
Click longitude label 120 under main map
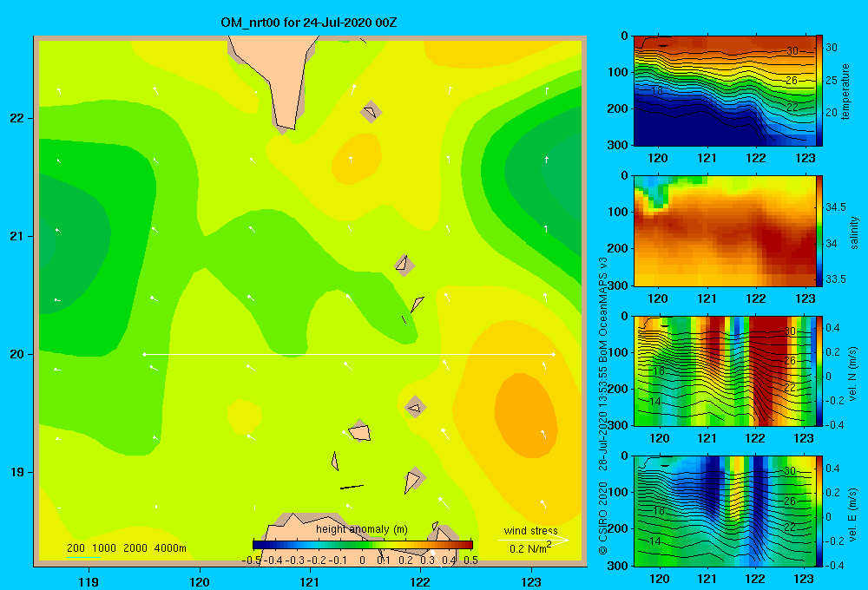click(200, 581)
